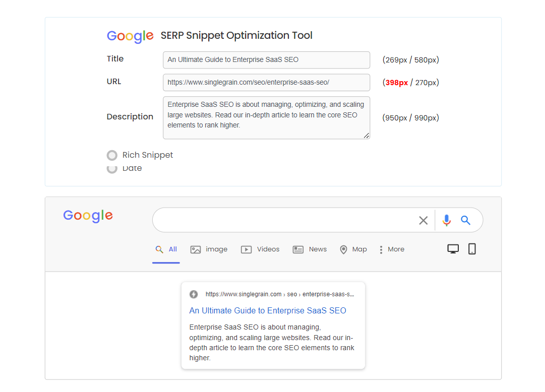This screenshot has width=545, height=392.
Task: Select the image search tab
Action: (209, 249)
